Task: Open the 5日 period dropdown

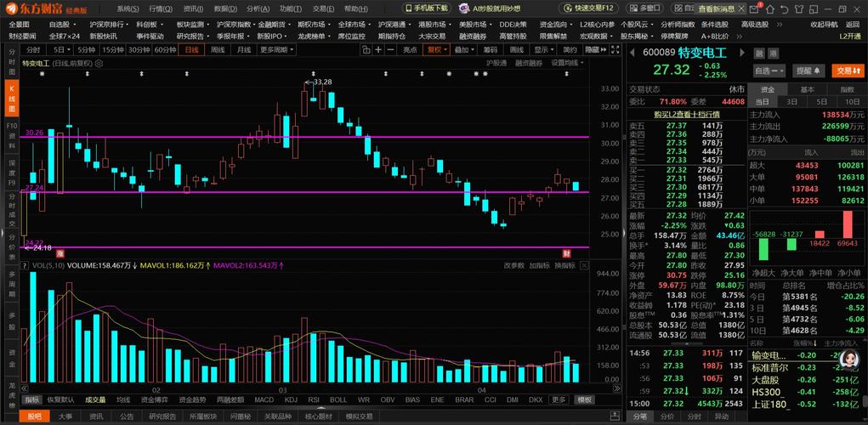Action: 60,50
